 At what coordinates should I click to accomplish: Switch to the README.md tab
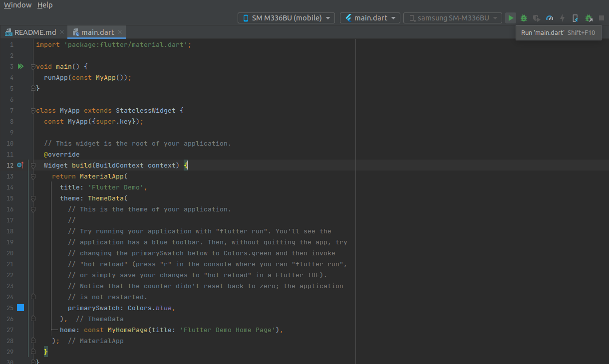click(x=35, y=32)
